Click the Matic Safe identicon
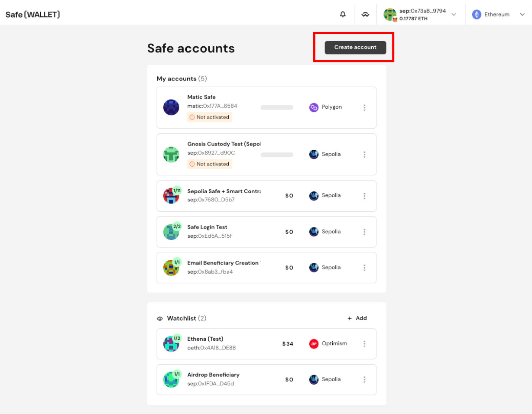The image size is (532, 414). (171, 107)
